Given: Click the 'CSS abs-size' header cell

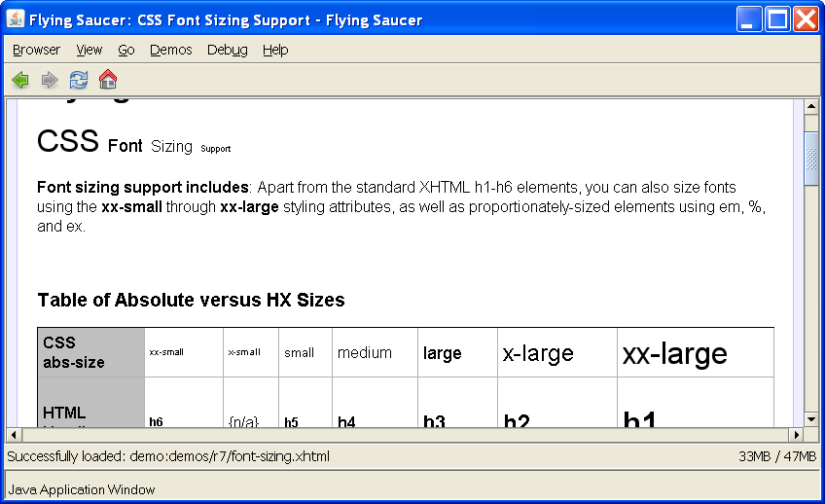Looking at the screenshot, I should pos(91,352).
